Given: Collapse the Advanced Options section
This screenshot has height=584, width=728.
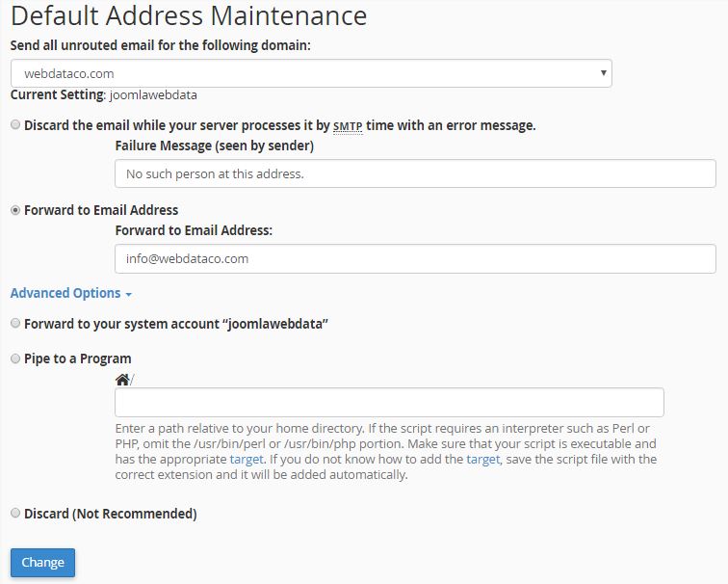Looking at the screenshot, I should pos(71,293).
